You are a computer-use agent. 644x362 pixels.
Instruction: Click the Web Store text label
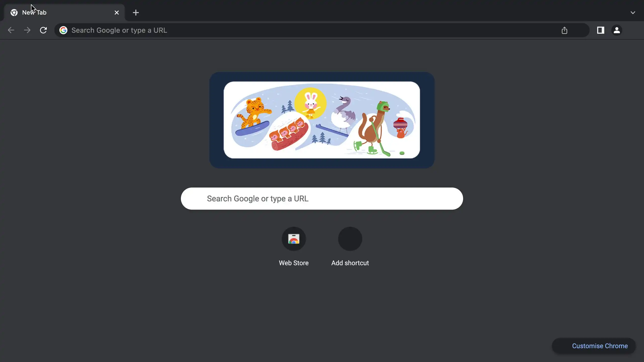point(294,263)
